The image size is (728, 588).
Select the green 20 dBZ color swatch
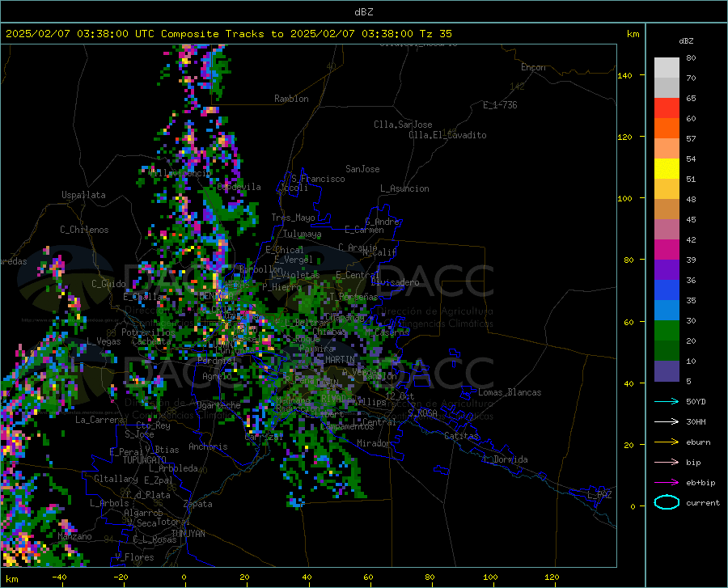point(667,331)
